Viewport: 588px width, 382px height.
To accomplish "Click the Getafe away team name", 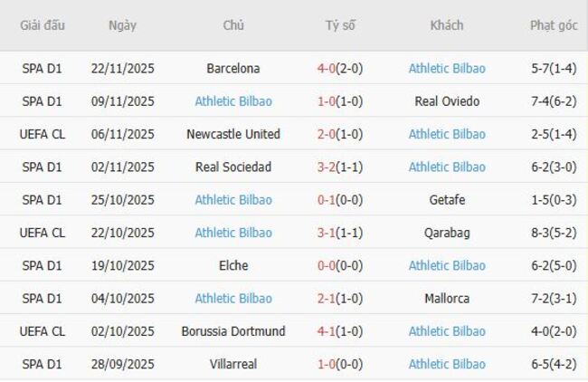I will tap(447, 200).
